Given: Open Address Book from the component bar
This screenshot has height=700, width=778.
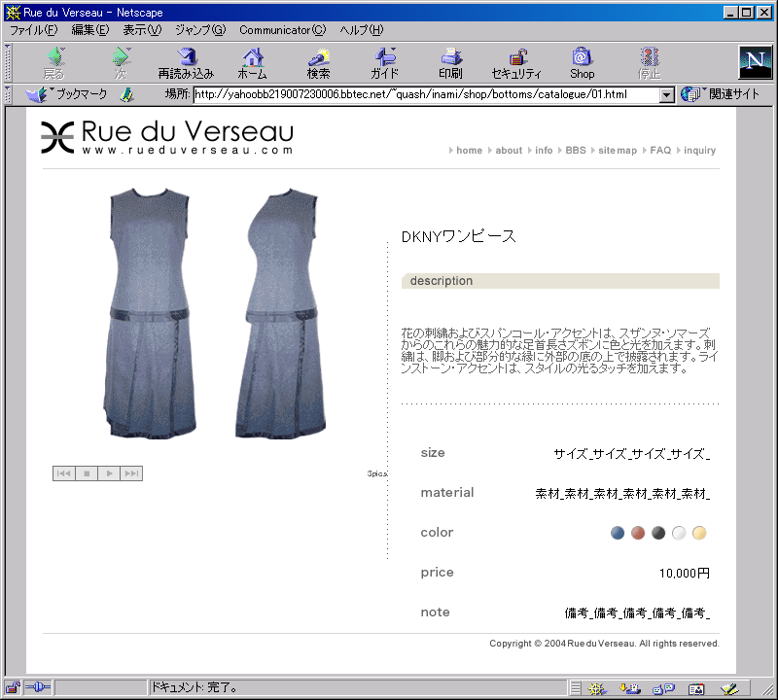Looking at the screenshot, I should [x=696, y=688].
